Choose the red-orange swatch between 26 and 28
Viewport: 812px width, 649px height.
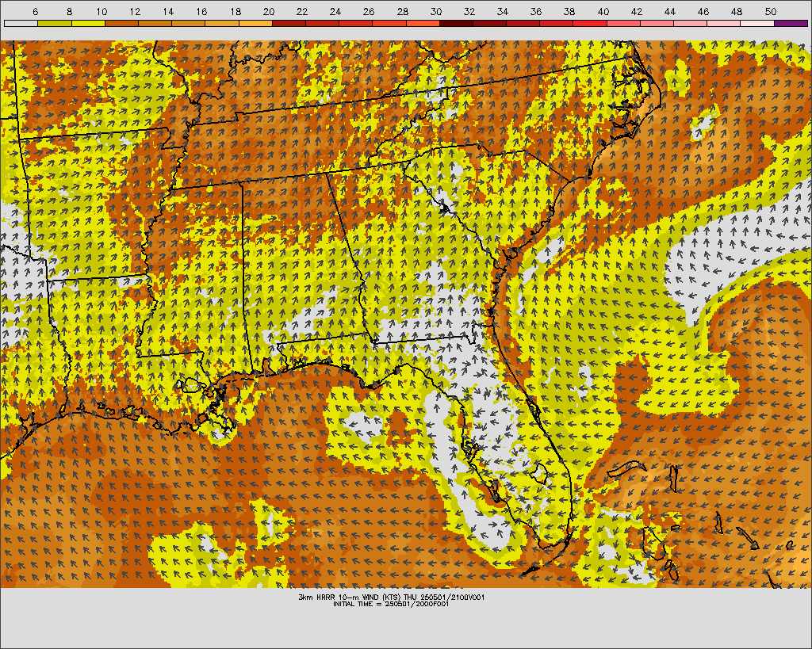[389, 23]
